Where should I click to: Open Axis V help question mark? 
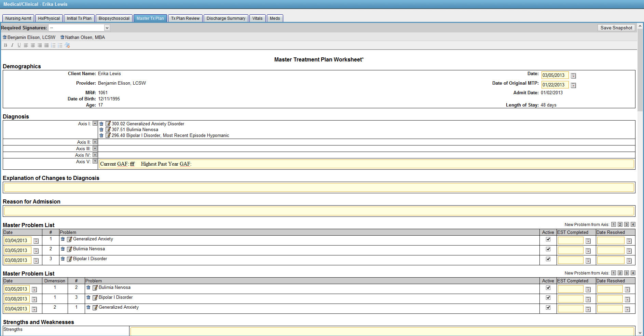95,162
